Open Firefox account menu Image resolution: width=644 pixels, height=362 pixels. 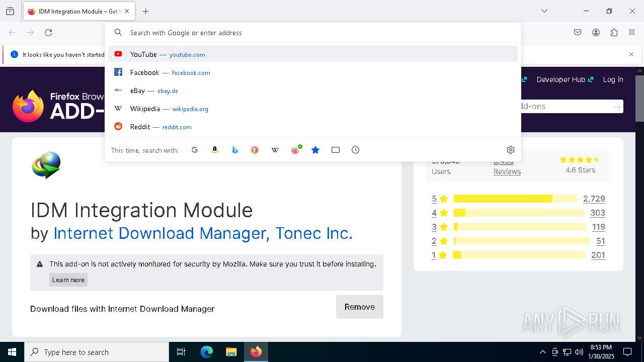pos(596,33)
